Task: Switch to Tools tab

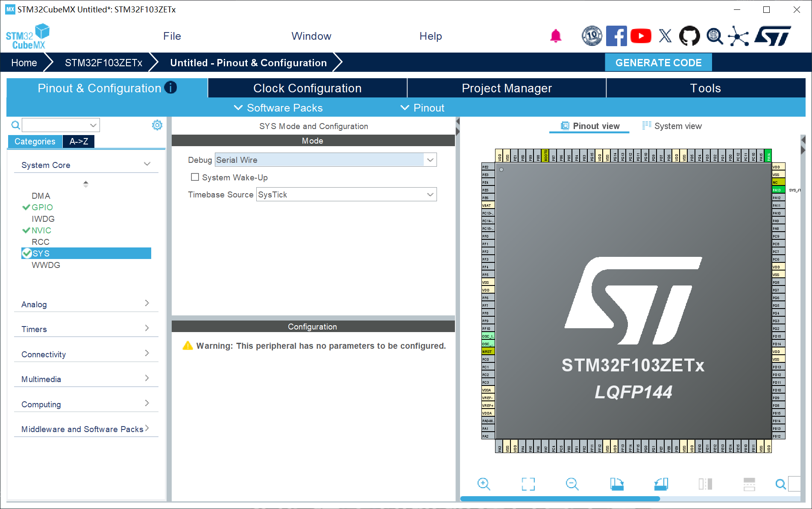Action: point(706,88)
